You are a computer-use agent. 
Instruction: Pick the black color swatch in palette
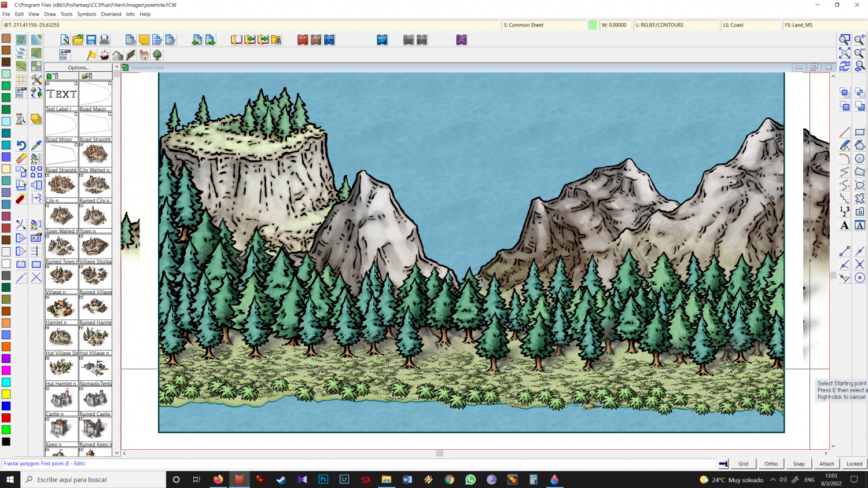point(6,442)
